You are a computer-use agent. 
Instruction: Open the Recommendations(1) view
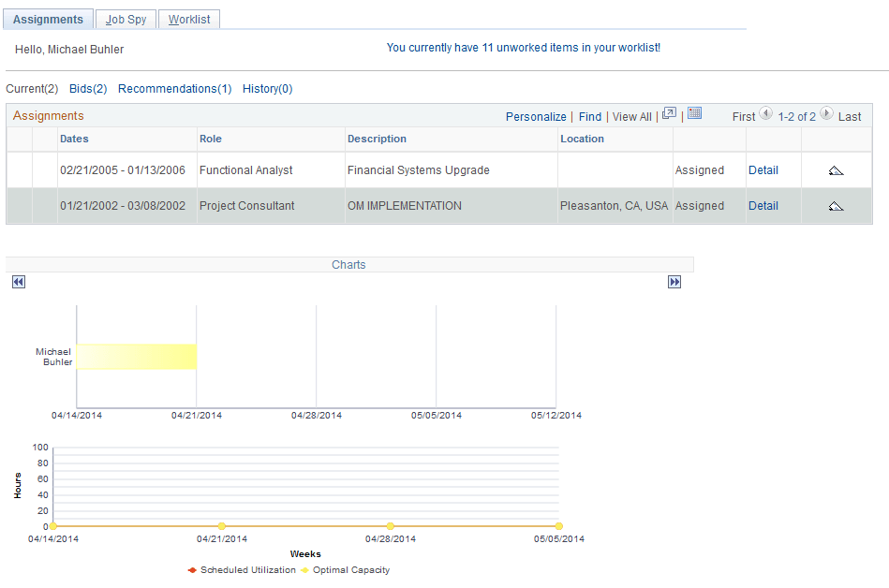(x=174, y=89)
